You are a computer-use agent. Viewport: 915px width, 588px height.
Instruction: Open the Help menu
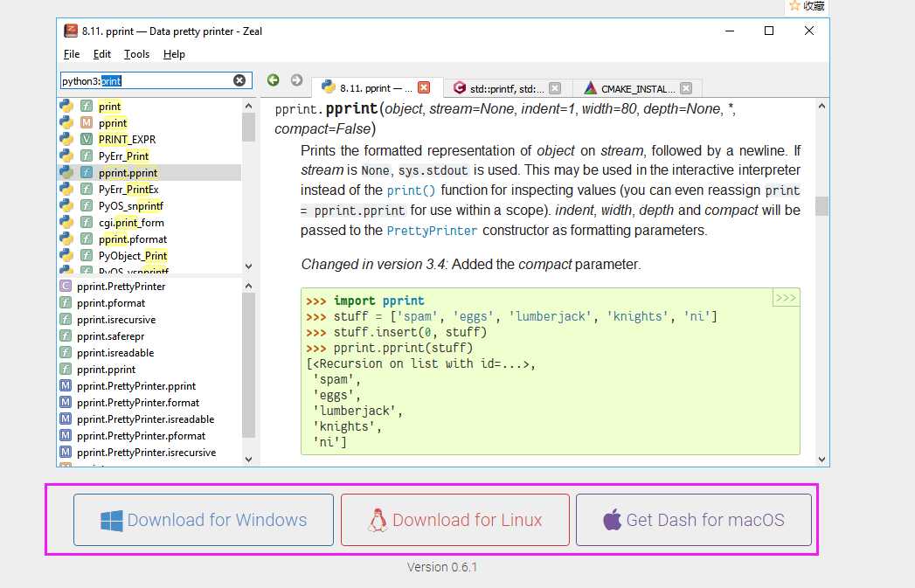click(x=174, y=54)
